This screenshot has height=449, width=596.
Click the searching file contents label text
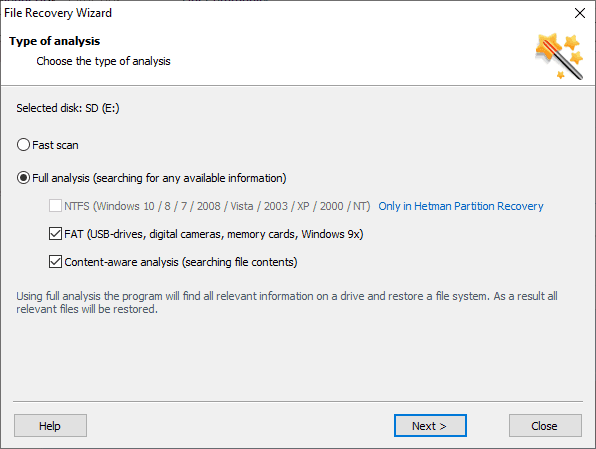(x=239, y=262)
